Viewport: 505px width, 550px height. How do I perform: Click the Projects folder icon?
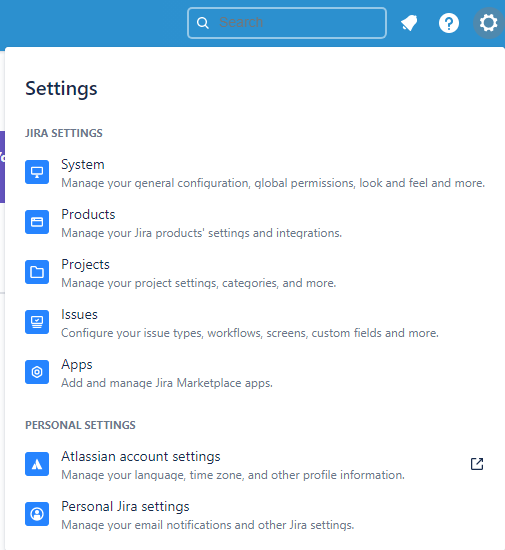(x=37, y=272)
